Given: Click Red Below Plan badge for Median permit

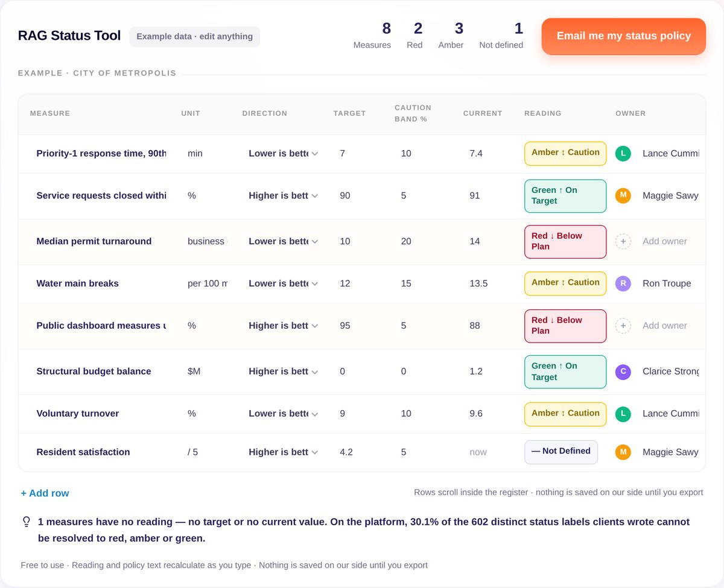Looking at the screenshot, I should click(565, 242).
